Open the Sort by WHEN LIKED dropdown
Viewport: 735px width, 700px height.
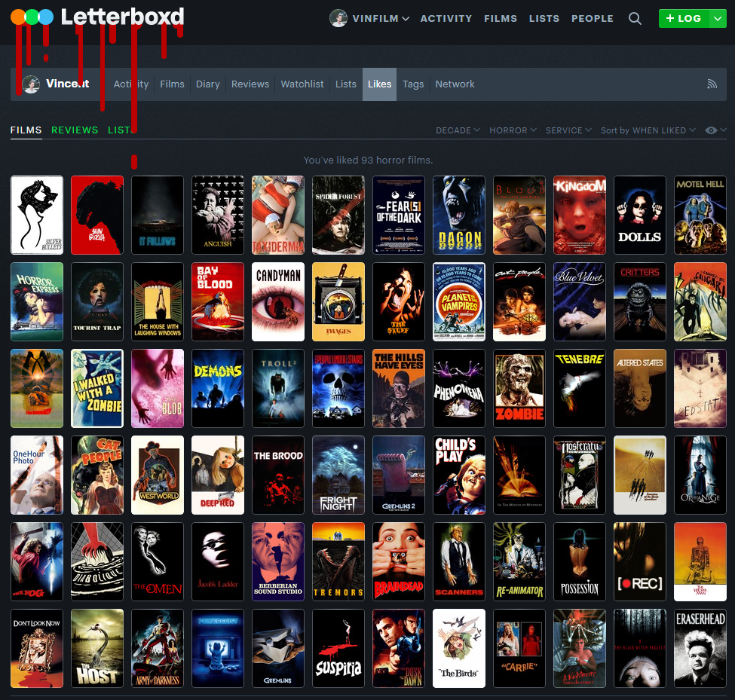(x=648, y=130)
